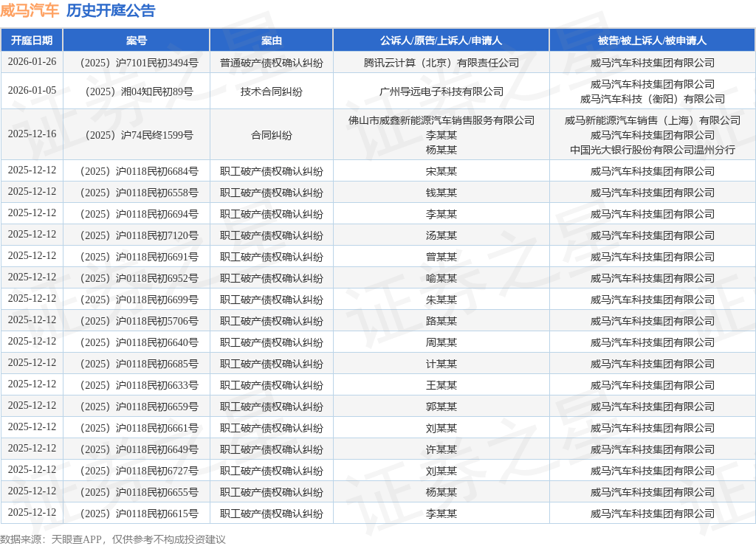
Task: Click plaintiff 广州导远电子科技有限公司
Action: point(441,91)
